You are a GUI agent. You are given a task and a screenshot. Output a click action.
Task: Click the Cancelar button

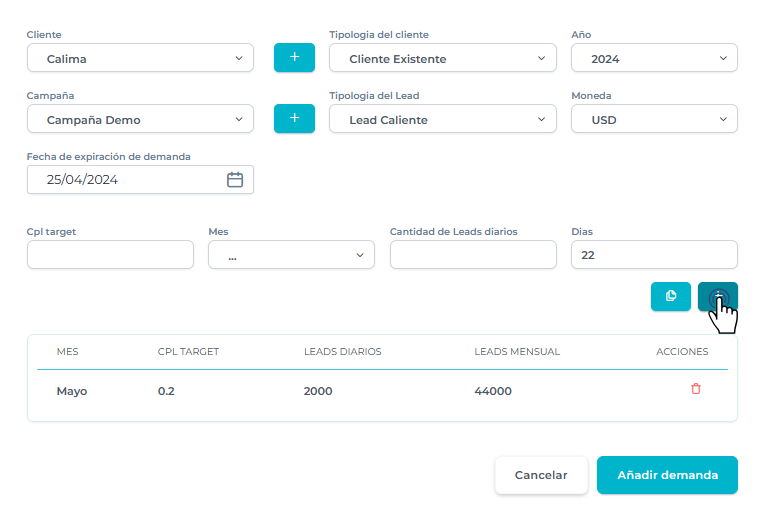541,475
